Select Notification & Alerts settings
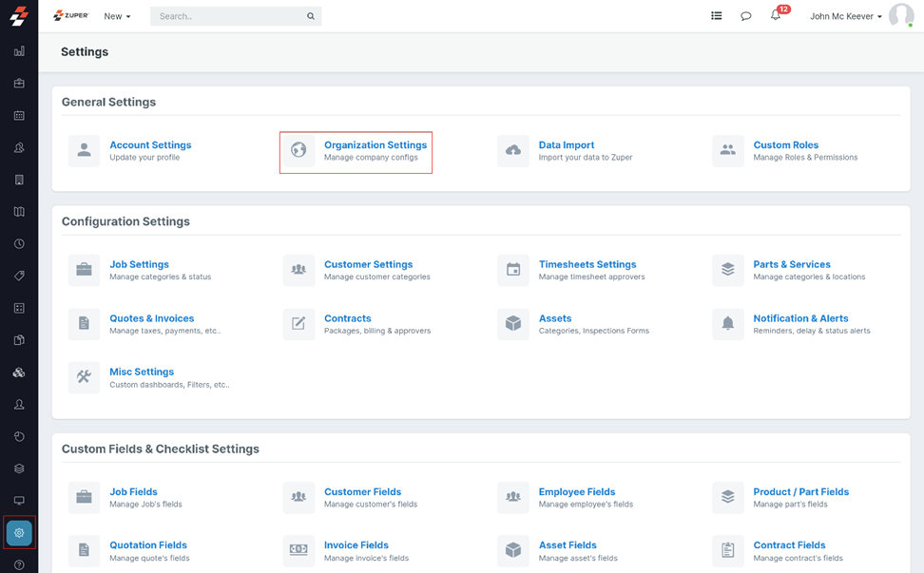This screenshot has width=924, height=573. pos(800,318)
